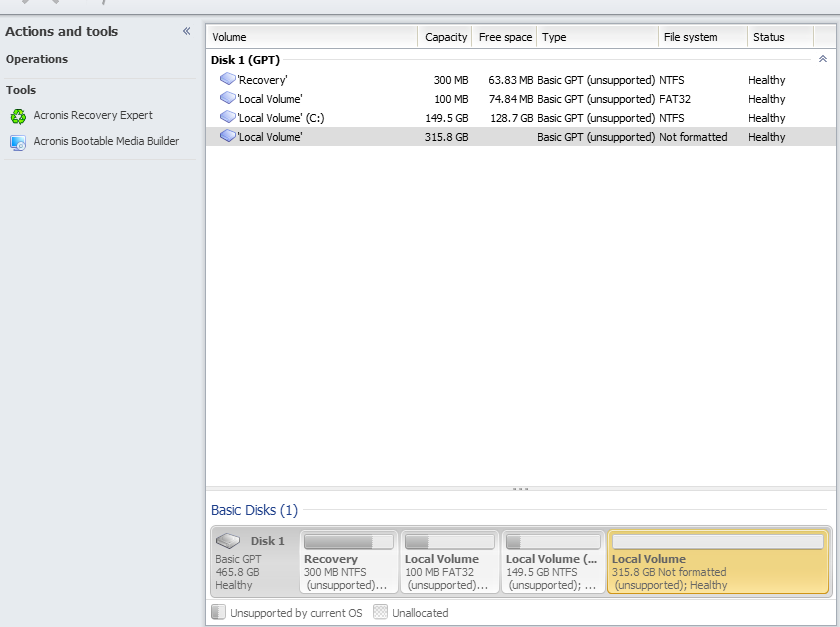Click the FAT32 'Local Volume' row icon
This screenshot has width=840, height=627.
[227, 98]
